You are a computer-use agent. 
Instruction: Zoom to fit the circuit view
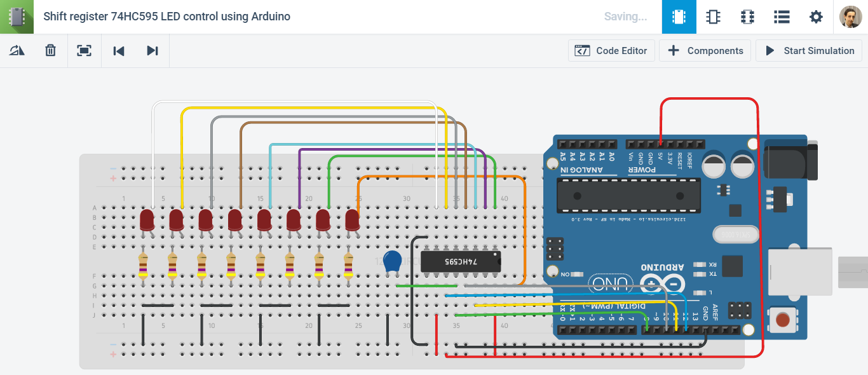(x=85, y=50)
